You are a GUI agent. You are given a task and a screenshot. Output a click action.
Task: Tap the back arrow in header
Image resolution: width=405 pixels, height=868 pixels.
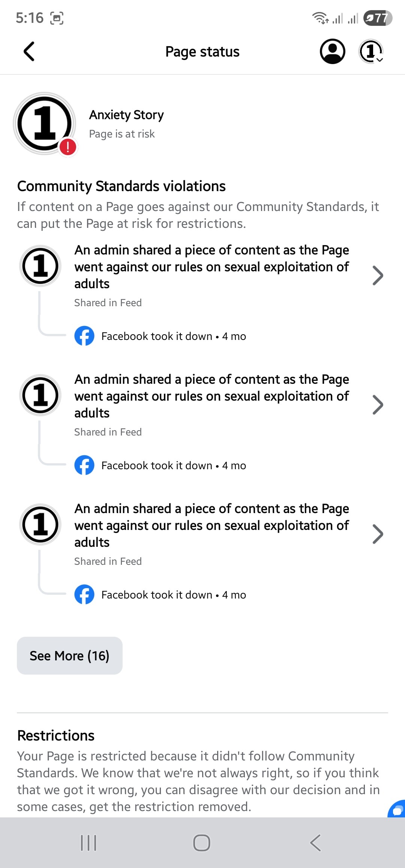point(29,51)
